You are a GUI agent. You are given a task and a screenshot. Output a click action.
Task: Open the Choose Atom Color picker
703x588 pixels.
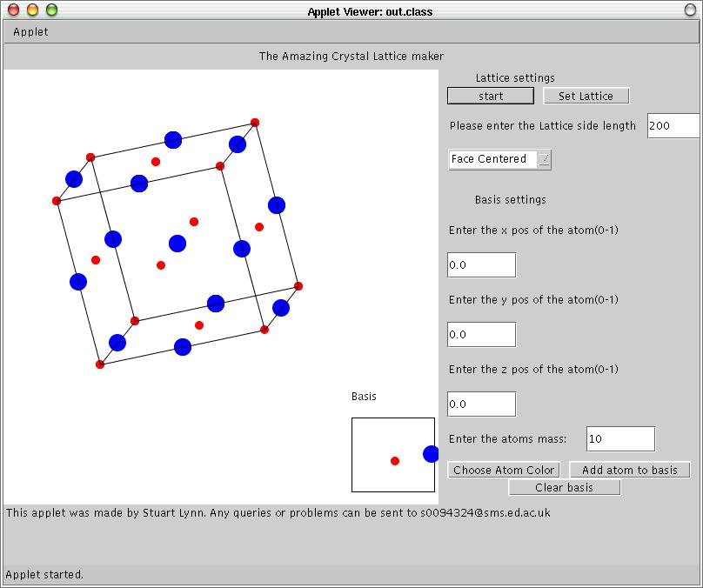(504, 470)
